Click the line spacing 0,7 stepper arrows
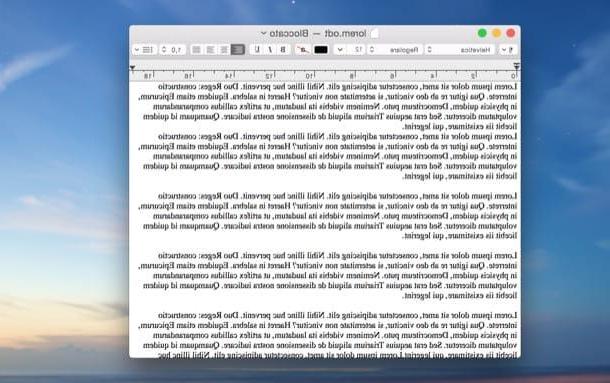This screenshot has width=610, height=383. coord(164,50)
